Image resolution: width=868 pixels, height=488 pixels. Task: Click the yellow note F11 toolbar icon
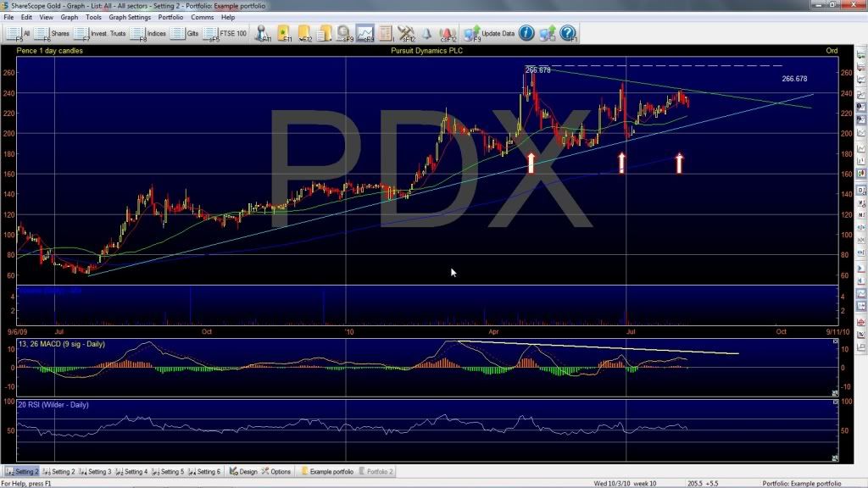pos(284,34)
